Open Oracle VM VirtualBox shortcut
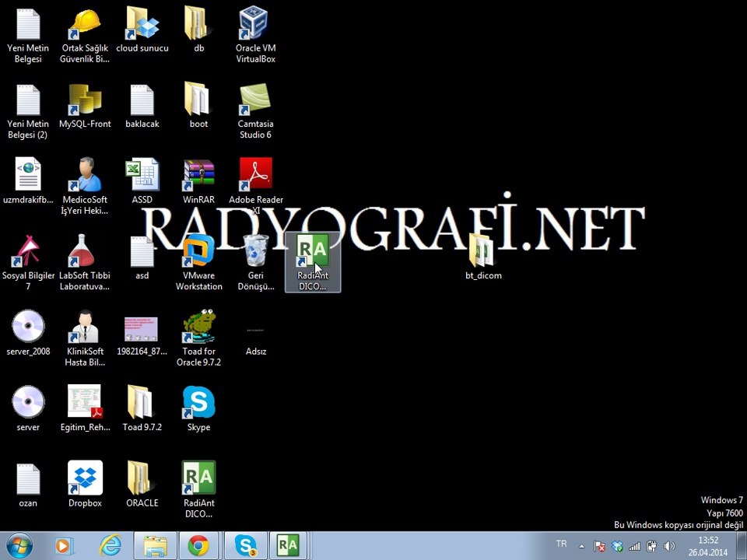The width and height of the screenshot is (747, 560). pos(255,35)
